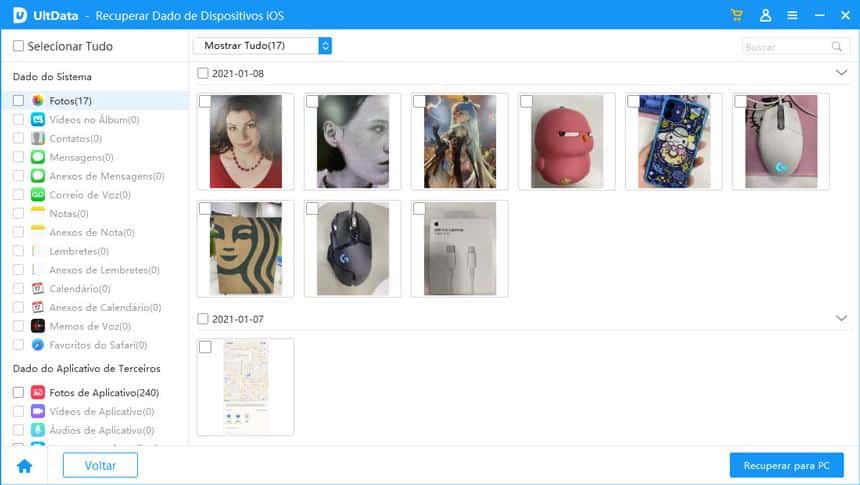This screenshot has height=485, width=860.
Task: Tick the 2021-01-08 date group checkbox
Action: (203, 73)
